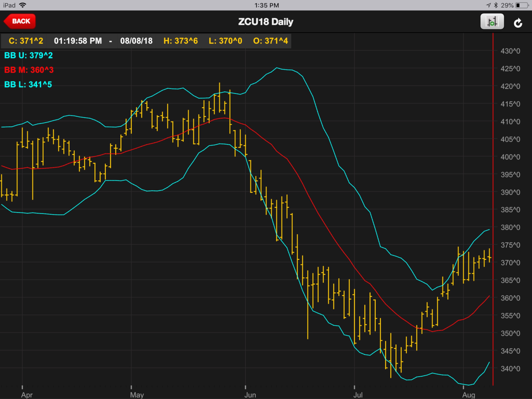
Task: Tap the 340^0 price axis label
Action: click(x=510, y=369)
